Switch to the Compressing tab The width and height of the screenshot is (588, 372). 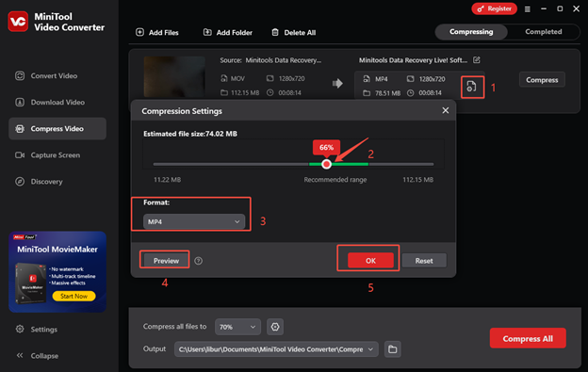(471, 32)
